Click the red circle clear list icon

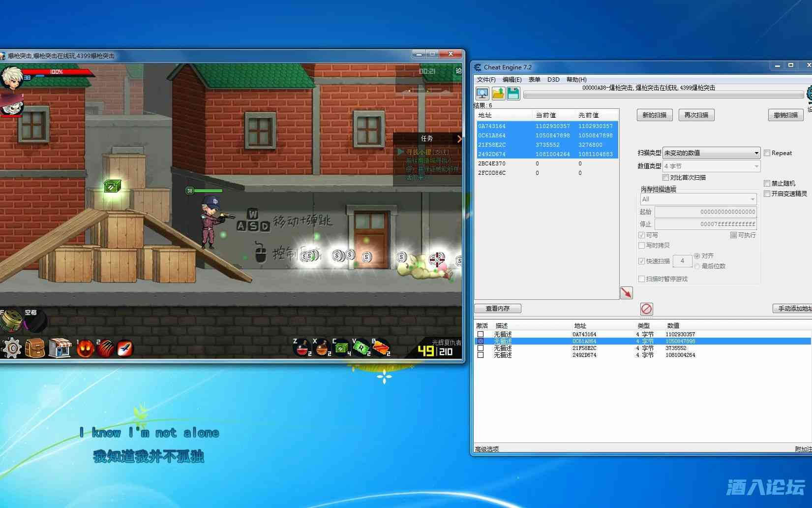coord(646,309)
